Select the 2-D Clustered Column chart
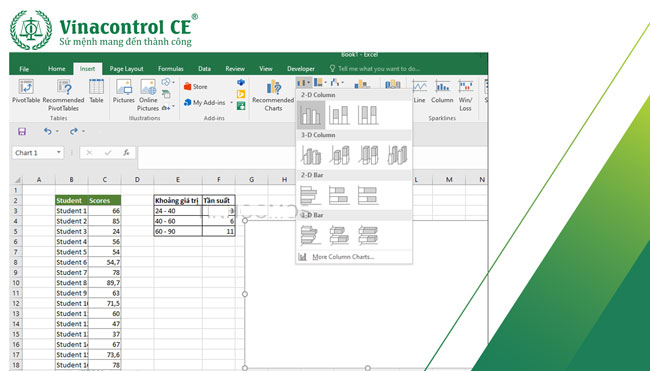The width and height of the screenshot is (650, 371). (x=311, y=115)
